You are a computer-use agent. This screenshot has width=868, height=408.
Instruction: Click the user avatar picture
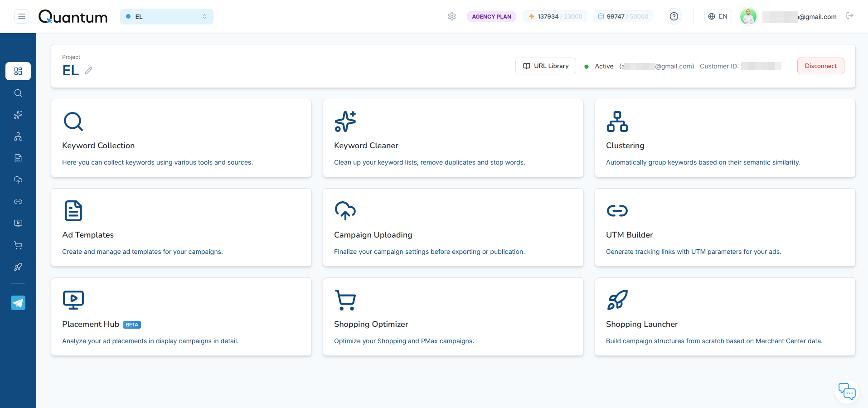coord(748,16)
